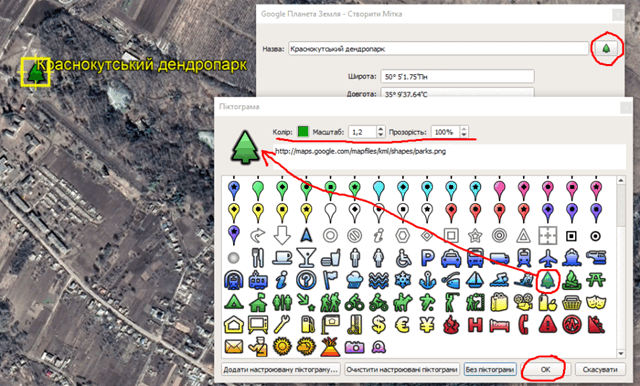
Task: Pick the blue parking P icon
Action: pyautogui.click(x=427, y=258)
